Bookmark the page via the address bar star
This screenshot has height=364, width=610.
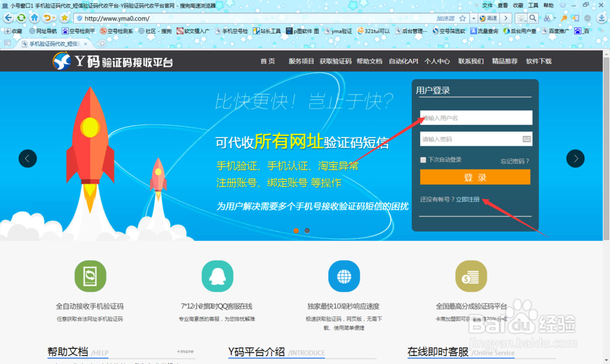coord(462,18)
